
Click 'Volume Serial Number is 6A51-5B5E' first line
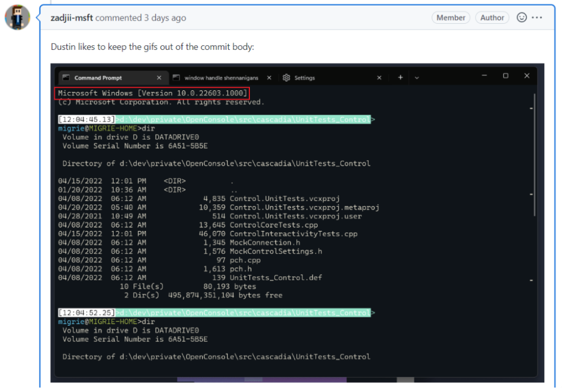(135, 146)
